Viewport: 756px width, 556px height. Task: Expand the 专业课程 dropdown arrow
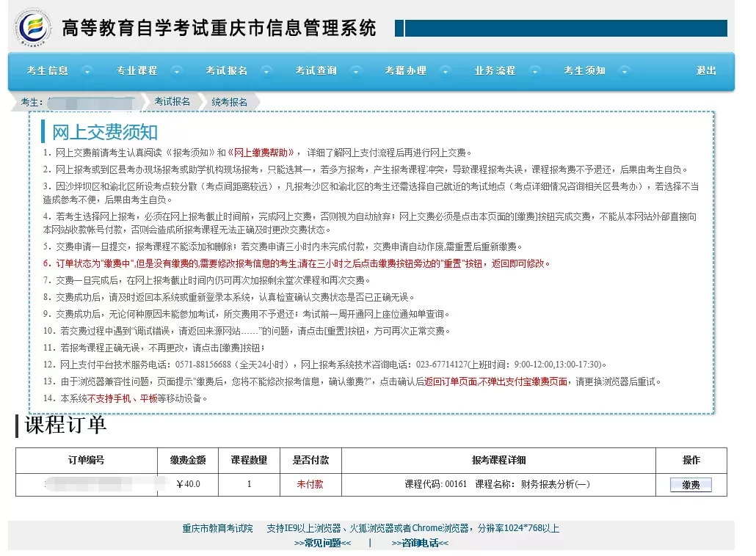(x=176, y=71)
